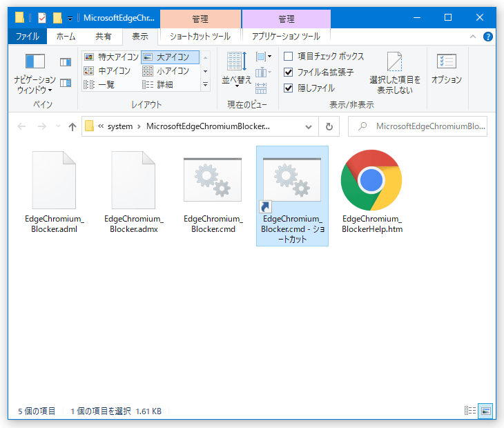The width and height of the screenshot is (504, 428).
Task: Click the properties quick access icon
Action: click(42, 18)
